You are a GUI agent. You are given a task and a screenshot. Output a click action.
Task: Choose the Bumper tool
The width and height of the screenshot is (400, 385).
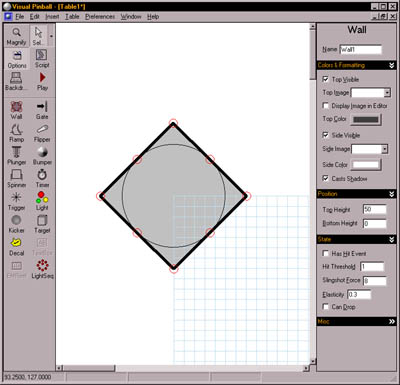tap(42, 156)
